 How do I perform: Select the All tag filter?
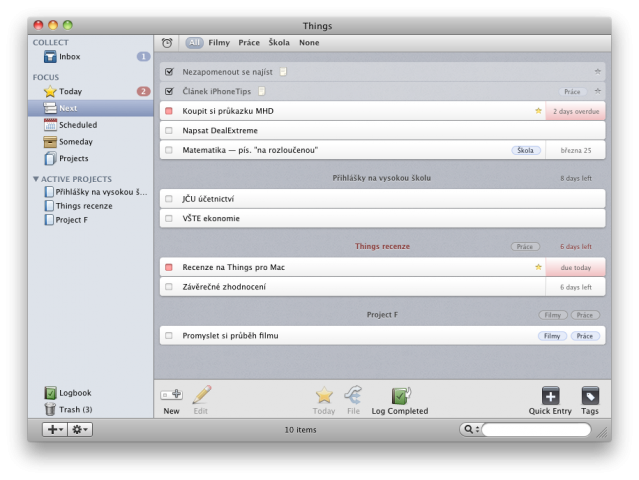(x=194, y=42)
